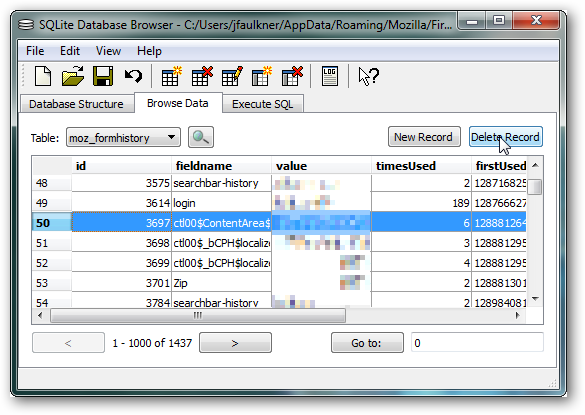Screen dimensions: 585x415
Task: Click the fieldname cell 'Zip'
Action: [x=221, y=283]
